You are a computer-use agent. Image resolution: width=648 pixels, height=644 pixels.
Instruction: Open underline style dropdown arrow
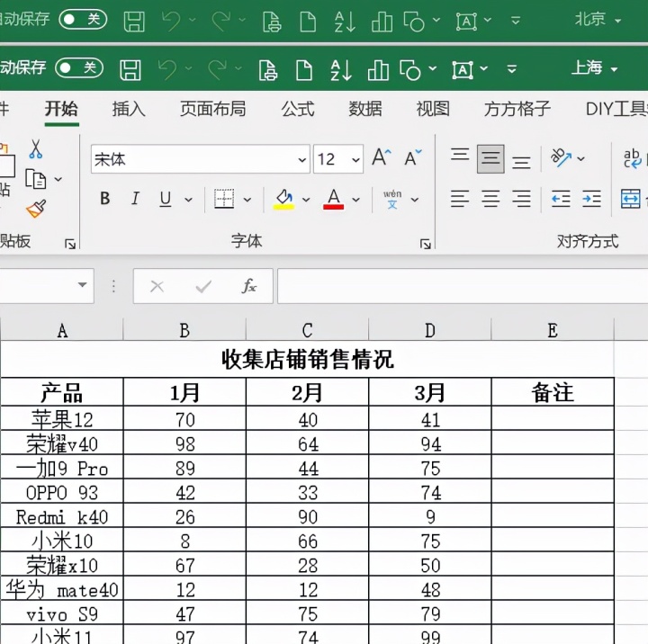pos(188,200)
